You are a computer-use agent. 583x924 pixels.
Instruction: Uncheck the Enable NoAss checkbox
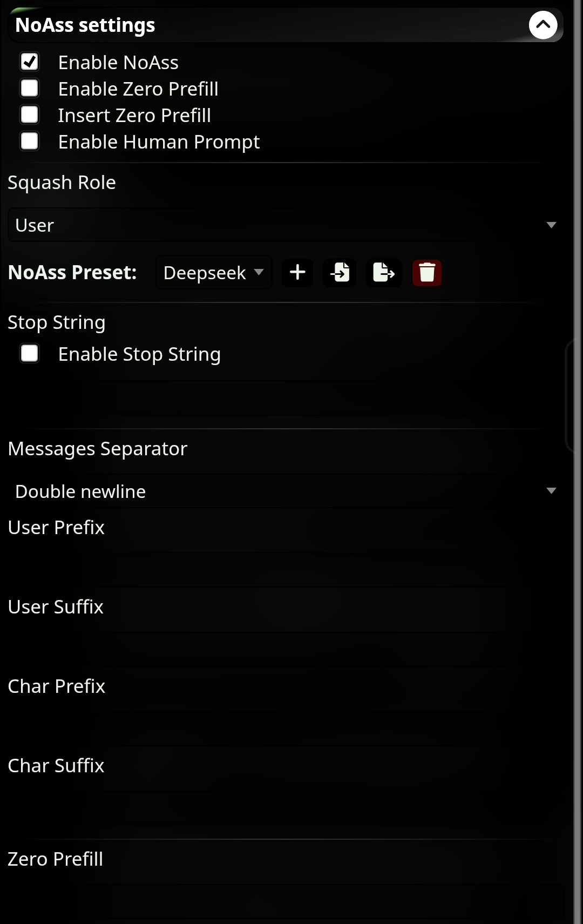coord(30,62)
